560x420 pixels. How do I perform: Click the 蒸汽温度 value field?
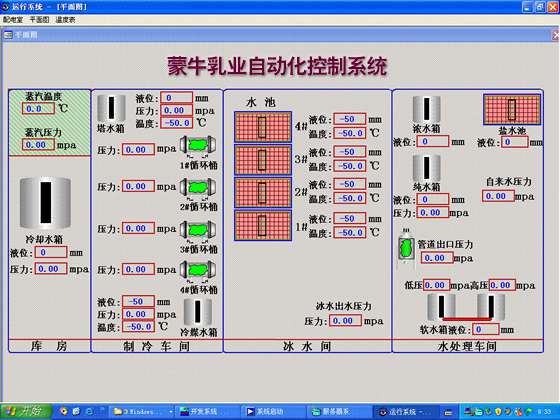(x=38, y=108)
